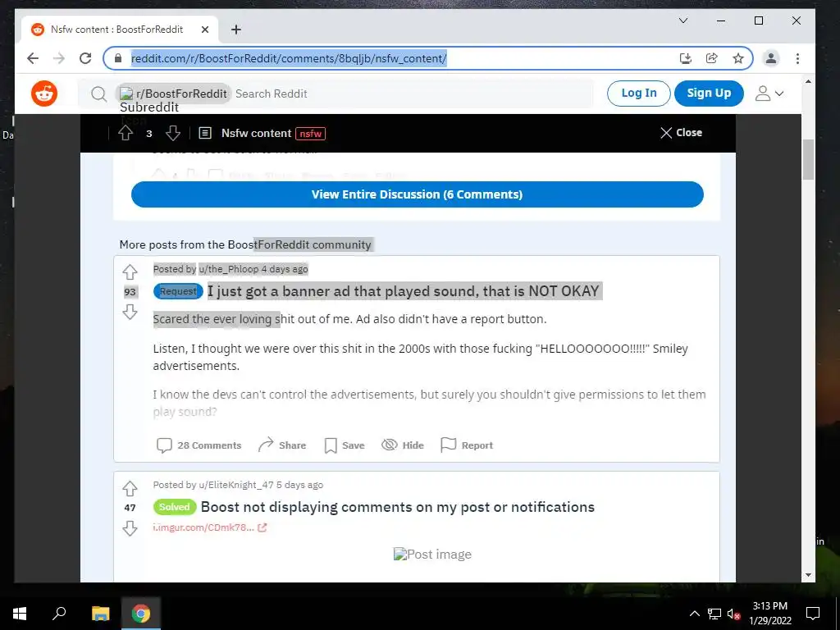Click 'More posts from the BoostForReddit community' heading
The image size is (840, 630).
tap(245, 244)
